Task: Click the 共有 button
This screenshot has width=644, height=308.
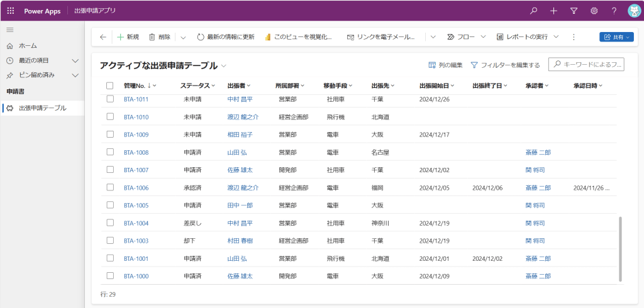Action: coord(616,37)
